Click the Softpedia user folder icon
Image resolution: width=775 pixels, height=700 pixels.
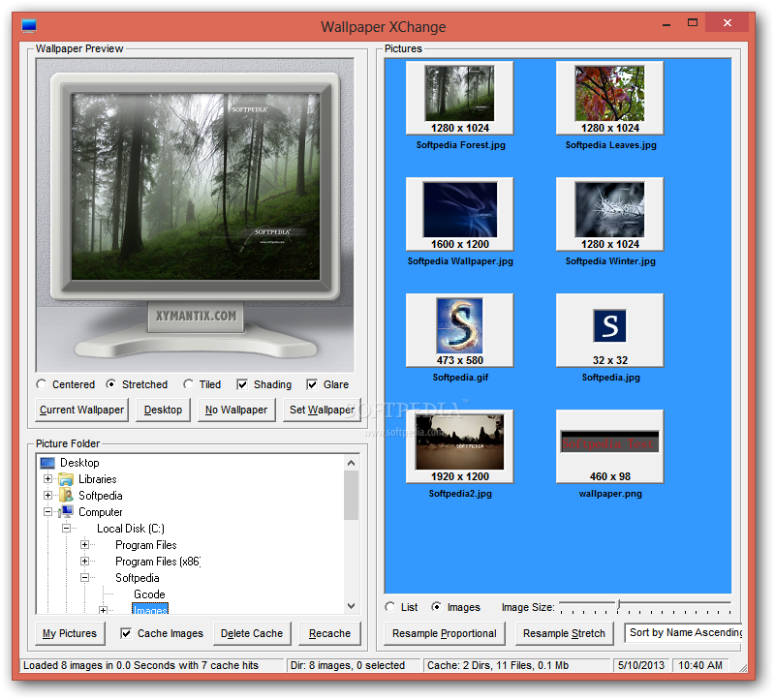point(66,496)
